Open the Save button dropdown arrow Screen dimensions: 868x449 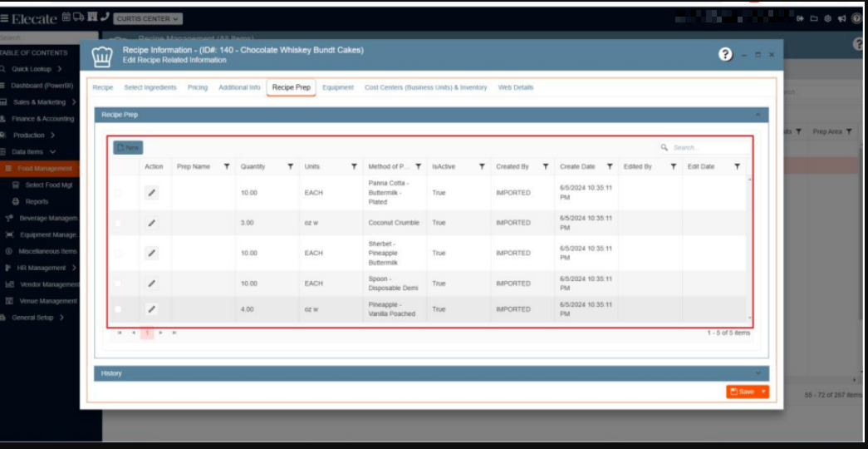coord(763,392)
